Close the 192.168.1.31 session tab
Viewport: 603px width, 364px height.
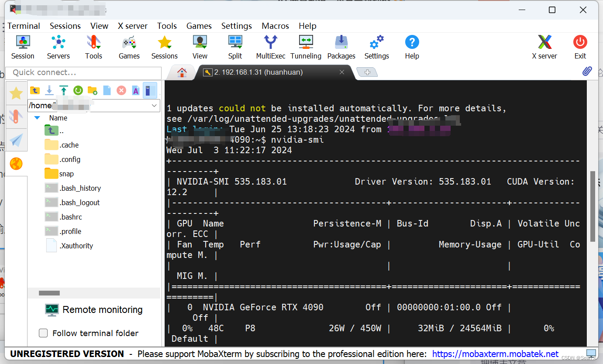pyautogui.click(x=342, y=72)
